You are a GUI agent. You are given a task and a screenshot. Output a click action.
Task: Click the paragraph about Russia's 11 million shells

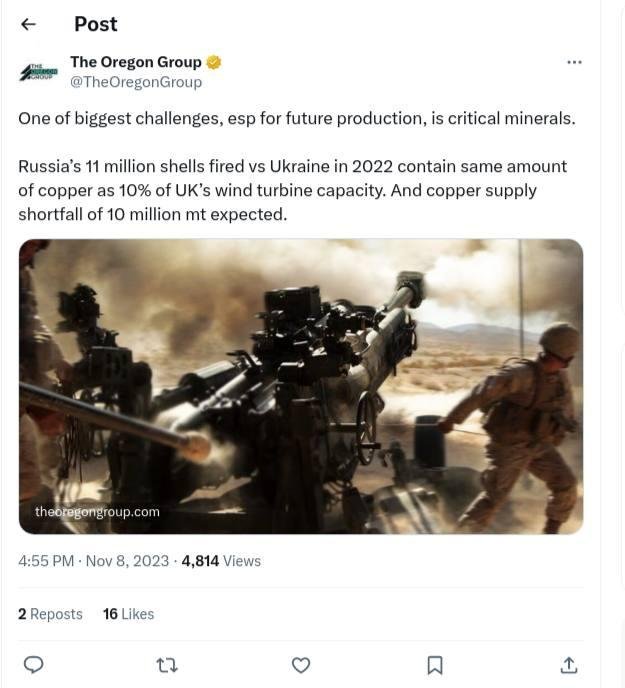point(292,190)
